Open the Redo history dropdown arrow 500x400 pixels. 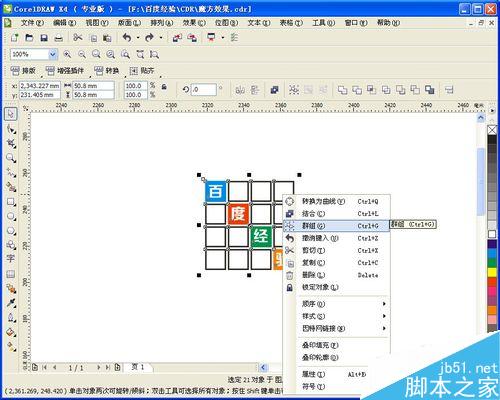[x=161, y=38]
